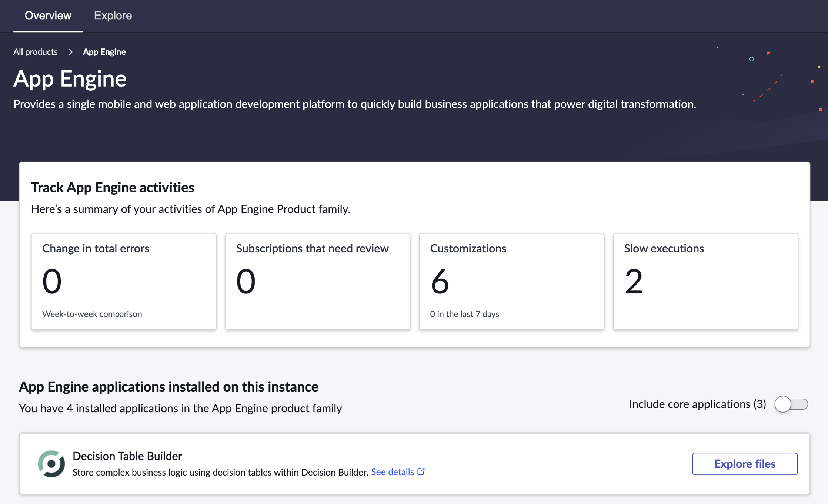Open See details link for Decision Table Builder
This screenshot has width=828, height=504.
click(393, 472)
